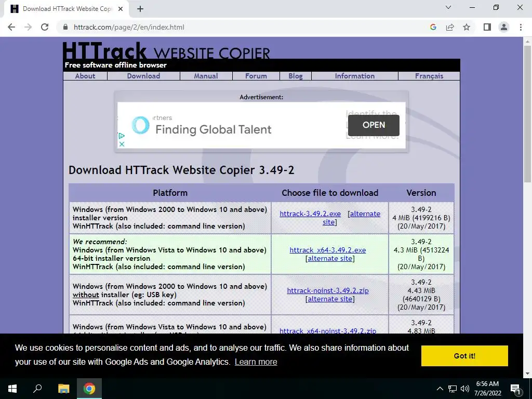Click the AdChoices triangle icon

click(x=122, y=136)
